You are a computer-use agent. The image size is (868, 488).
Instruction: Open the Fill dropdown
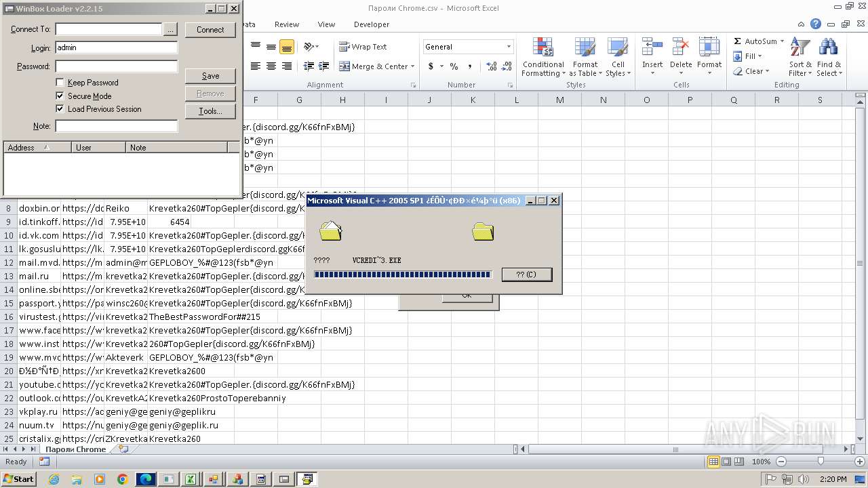coord(748,56)
